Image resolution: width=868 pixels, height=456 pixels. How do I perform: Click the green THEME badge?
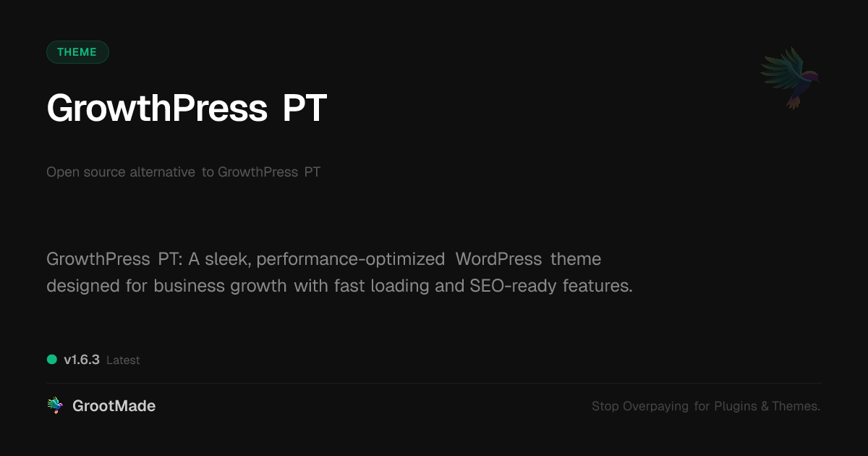click(77, 52)
